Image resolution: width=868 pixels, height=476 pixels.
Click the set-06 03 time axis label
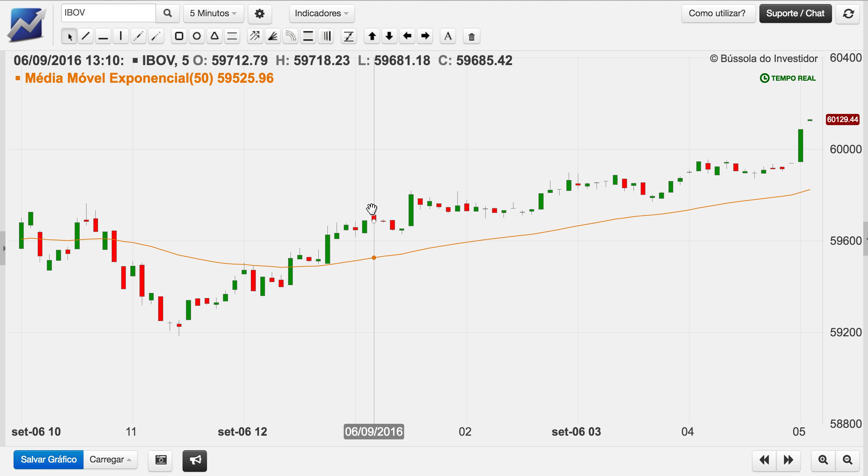[x=576, y=432]
